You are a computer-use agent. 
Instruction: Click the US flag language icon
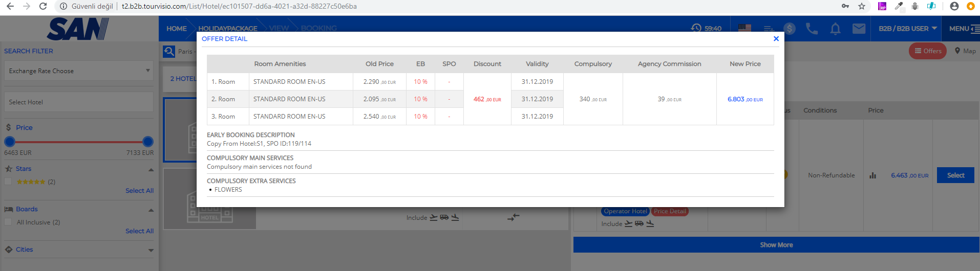pos(744,29)
